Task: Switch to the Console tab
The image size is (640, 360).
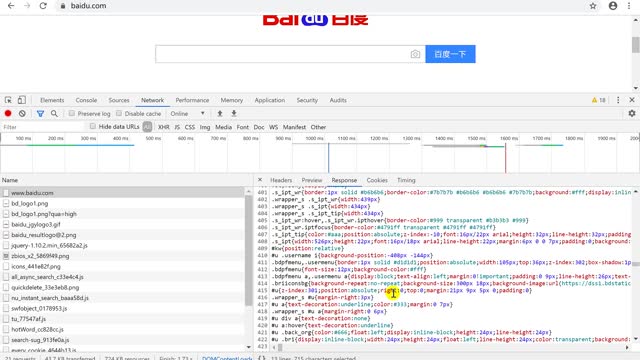Action: 86,100
